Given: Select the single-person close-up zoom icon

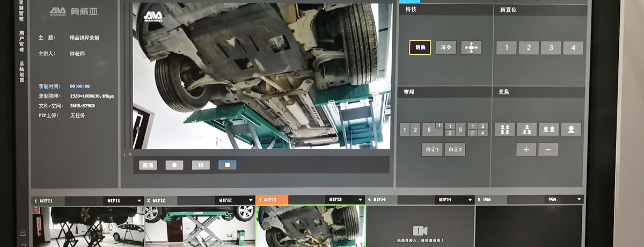Looking at the screenshot, I should 570,129.
